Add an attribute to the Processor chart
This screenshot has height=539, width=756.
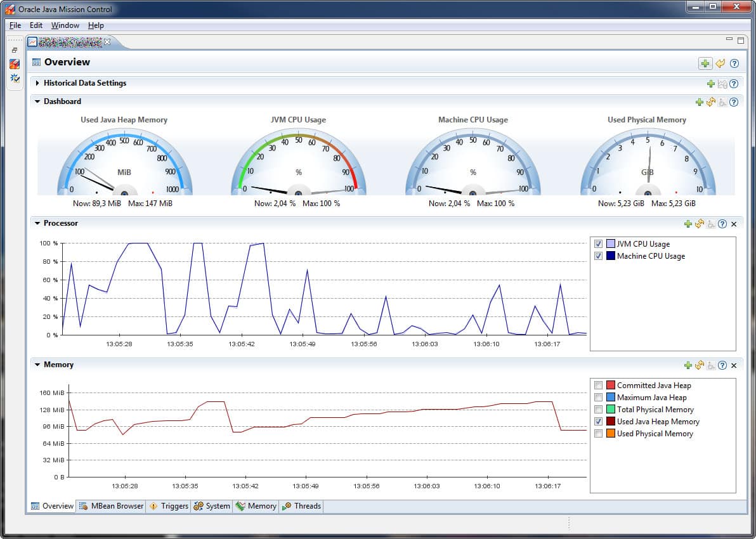pyautogui.click(x=688, y=224)
